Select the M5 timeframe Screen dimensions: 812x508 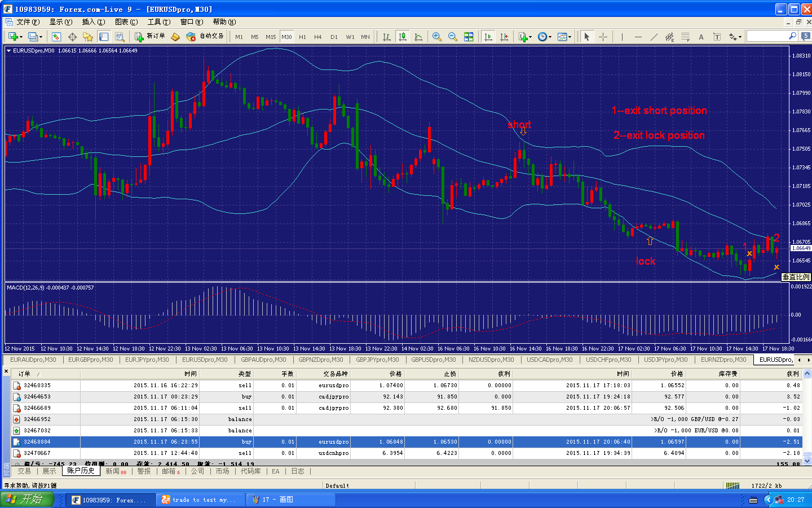pyautogui.click(x=255, y=37)
